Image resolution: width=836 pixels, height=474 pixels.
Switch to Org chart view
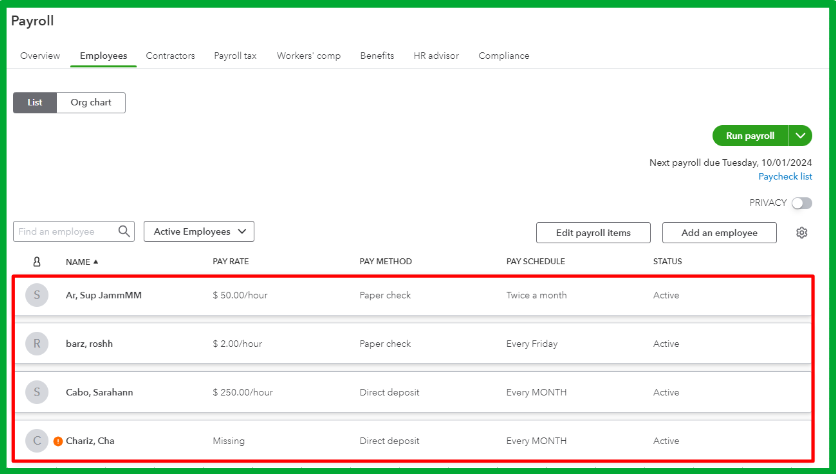pos(91,102)
